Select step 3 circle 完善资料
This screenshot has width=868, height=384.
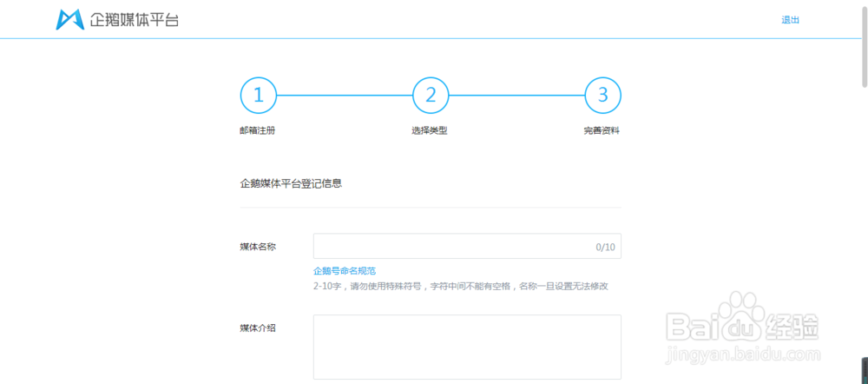tap(603, 96)
